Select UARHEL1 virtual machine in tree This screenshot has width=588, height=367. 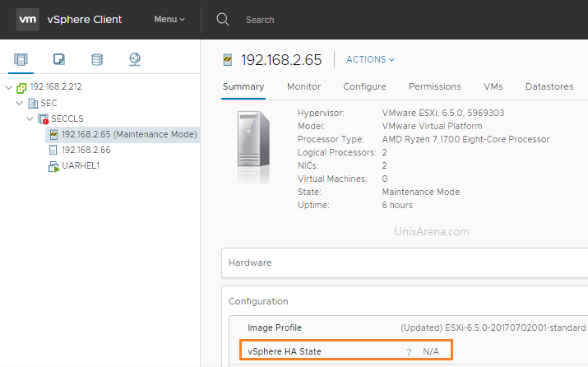click(81, 166)
